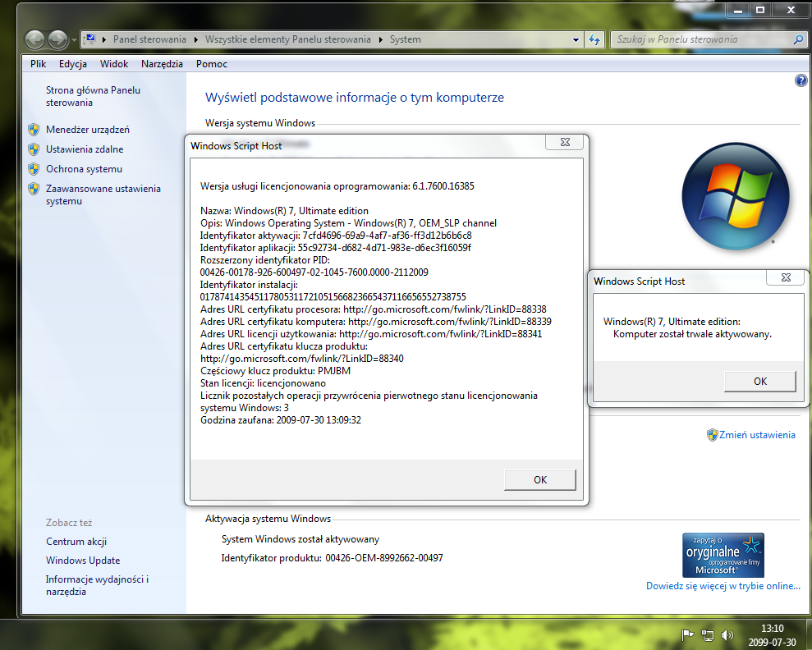Image resolution: width=812 pixels, height=650 pixels.
Task: Expand arrow after Panel sterowania breadcrumb
Action: pos(195,39)
